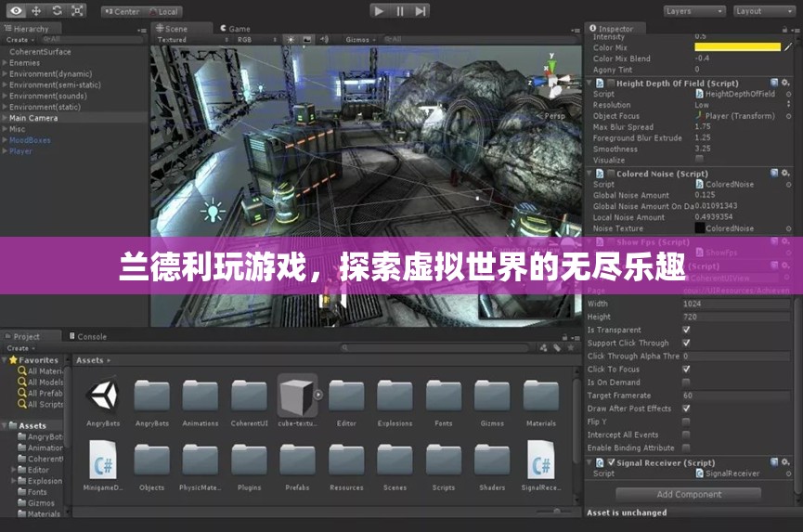Select the Scale tool
The width and height of the screenshot is (803, 532).
click(77, 11)
